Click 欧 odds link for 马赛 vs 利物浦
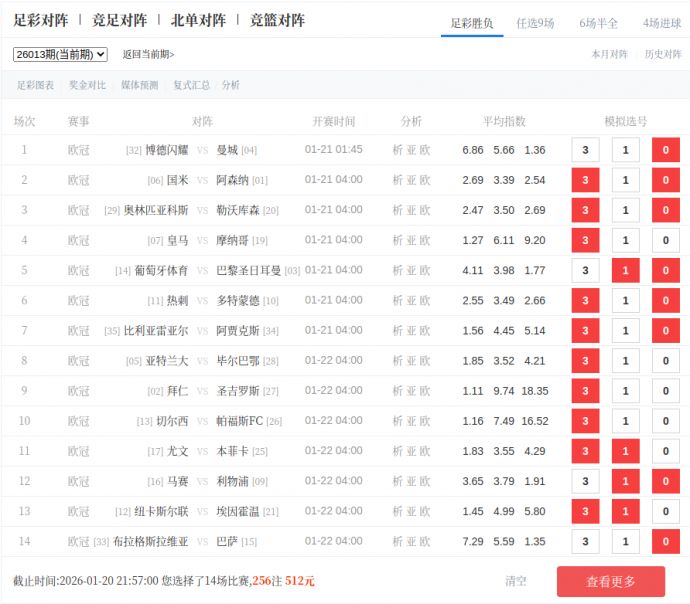 coord(425,482)
